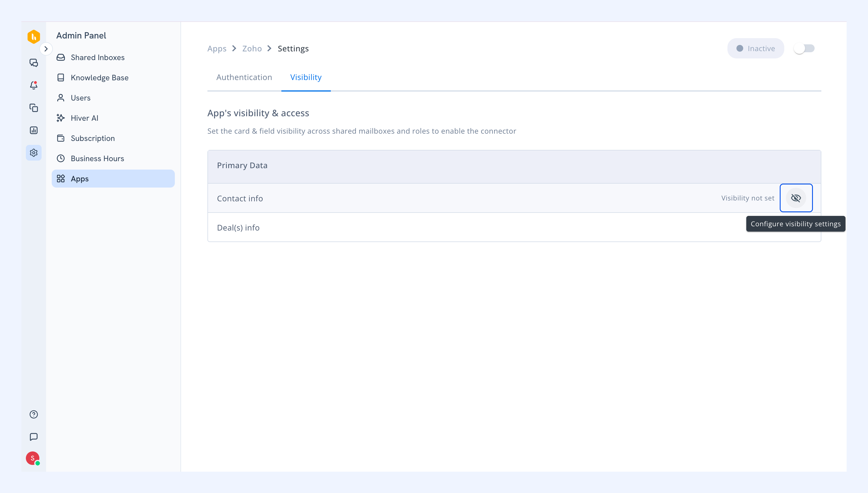Open analytics chart icon in left rail
This screenshot has width=868, height=493.
click(33, 130)
